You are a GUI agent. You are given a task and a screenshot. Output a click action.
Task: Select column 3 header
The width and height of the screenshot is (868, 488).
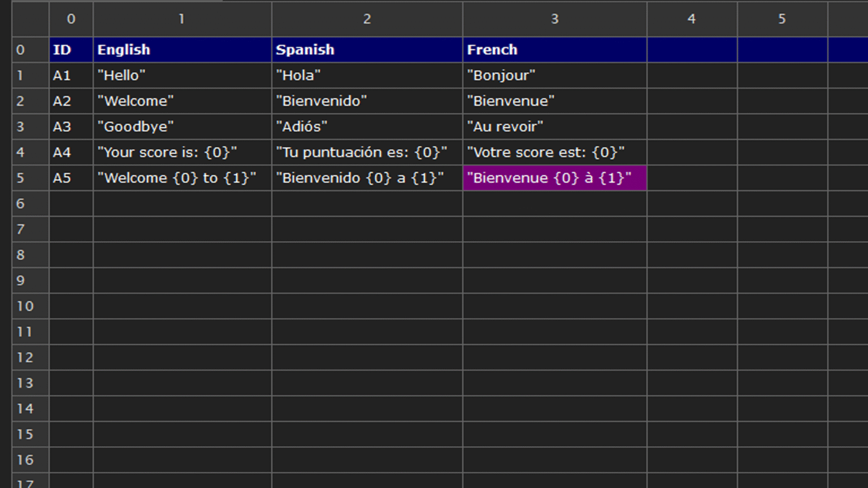pos(554,19)
